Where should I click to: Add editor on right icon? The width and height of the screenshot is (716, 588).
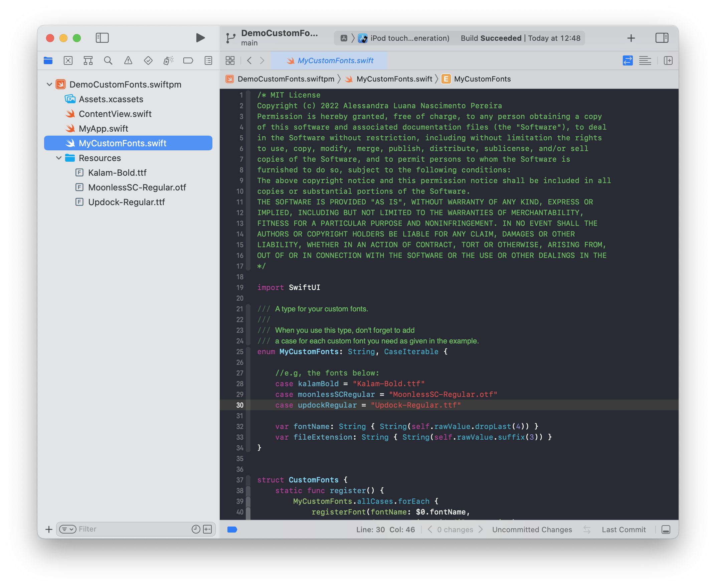click(x=668, y=60)
